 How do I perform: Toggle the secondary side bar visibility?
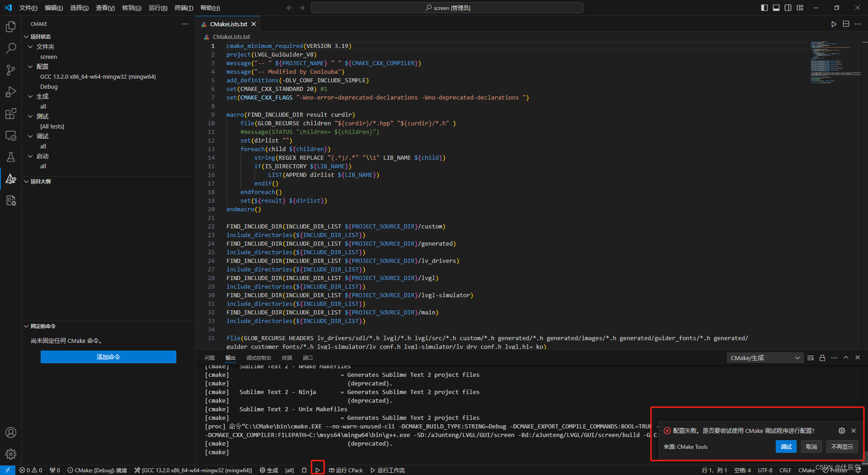(x=788, y=8)
